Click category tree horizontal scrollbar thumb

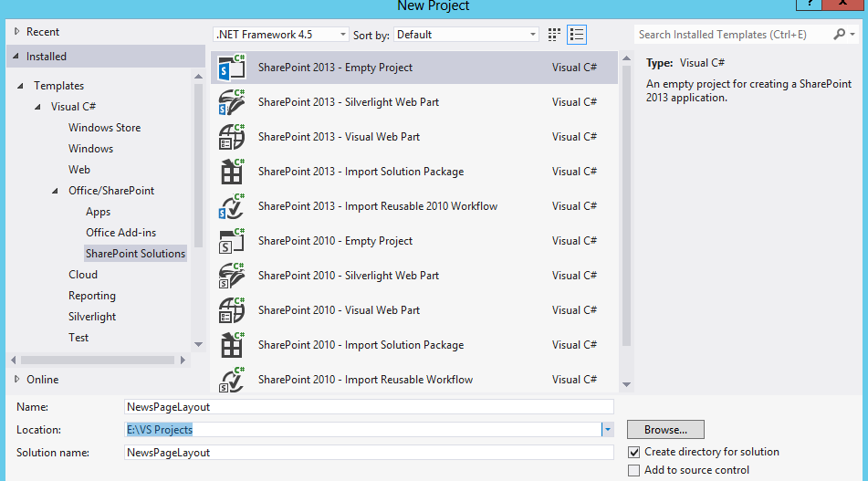tap(98, 361)
